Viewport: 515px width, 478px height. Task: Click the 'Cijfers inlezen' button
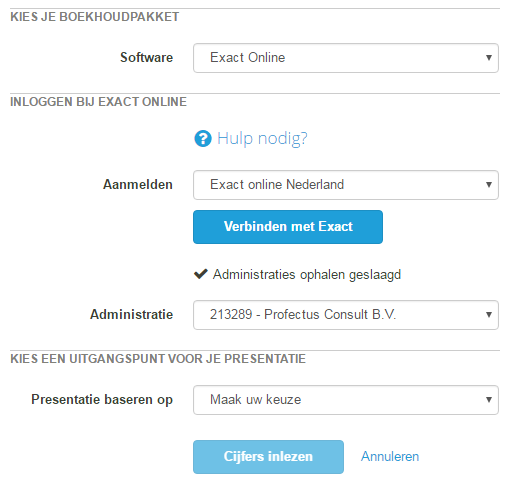tap(268, 457)
